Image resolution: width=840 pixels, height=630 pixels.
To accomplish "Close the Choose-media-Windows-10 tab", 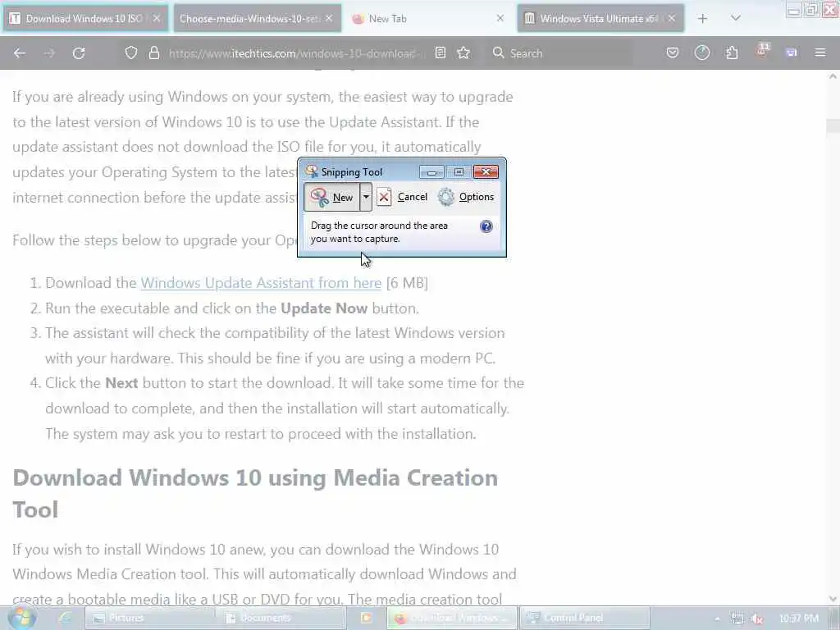I will click(x=329, y=18).
